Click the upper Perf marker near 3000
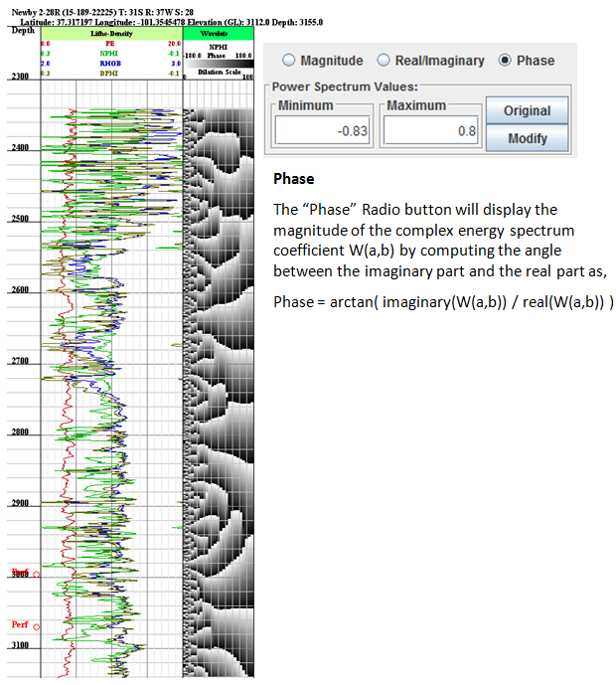Screen dimensions: 616x685 [37, 575]
